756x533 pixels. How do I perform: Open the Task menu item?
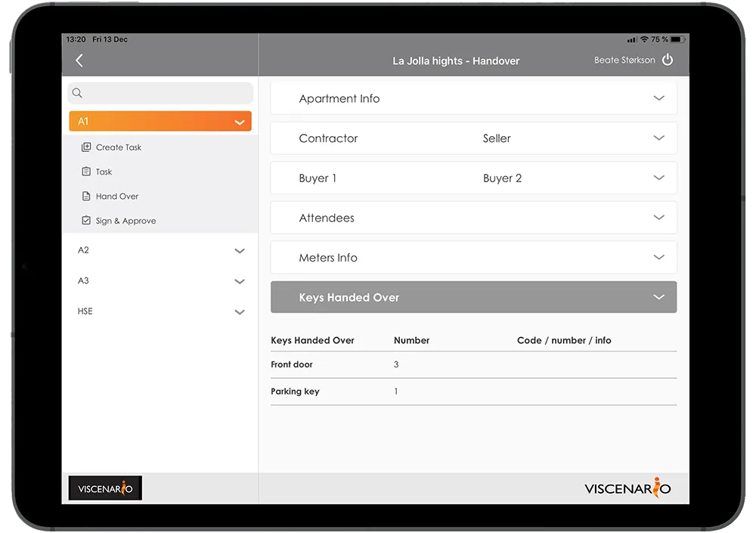coord(104,172)
